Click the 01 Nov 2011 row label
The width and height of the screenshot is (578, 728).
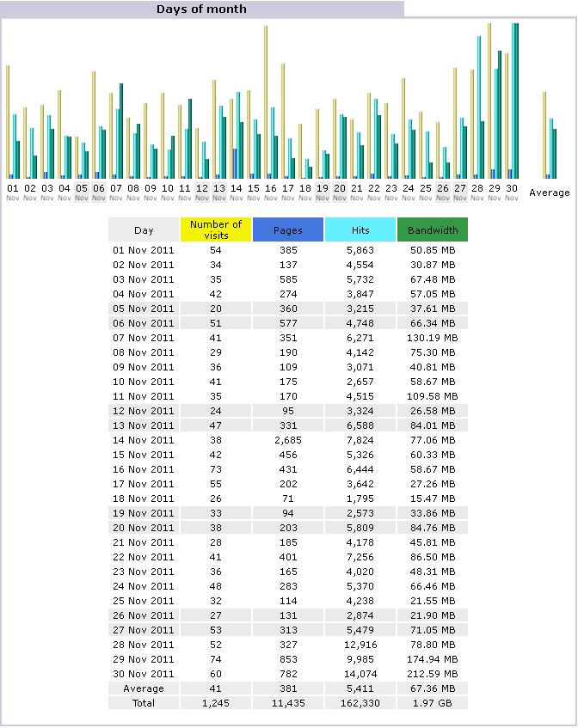(144, 250)
